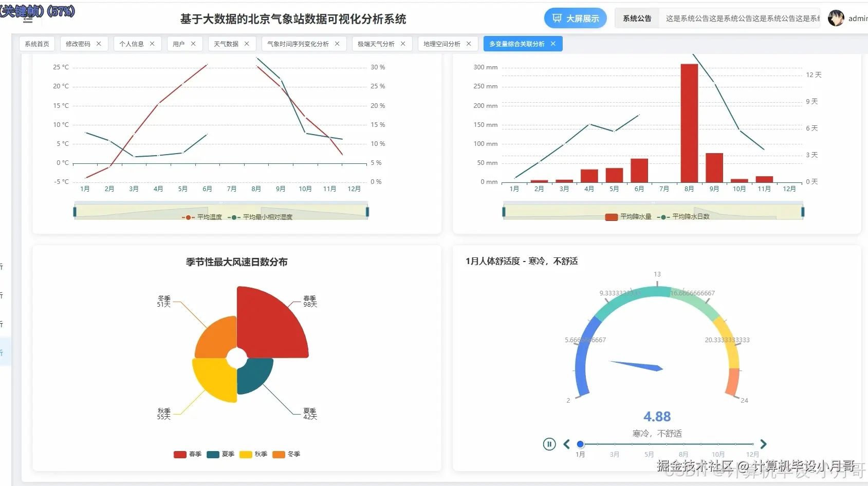The height and width of the screenshot is (486, 868).
Task: Click the admin user avatar picture
Action: 836,18
